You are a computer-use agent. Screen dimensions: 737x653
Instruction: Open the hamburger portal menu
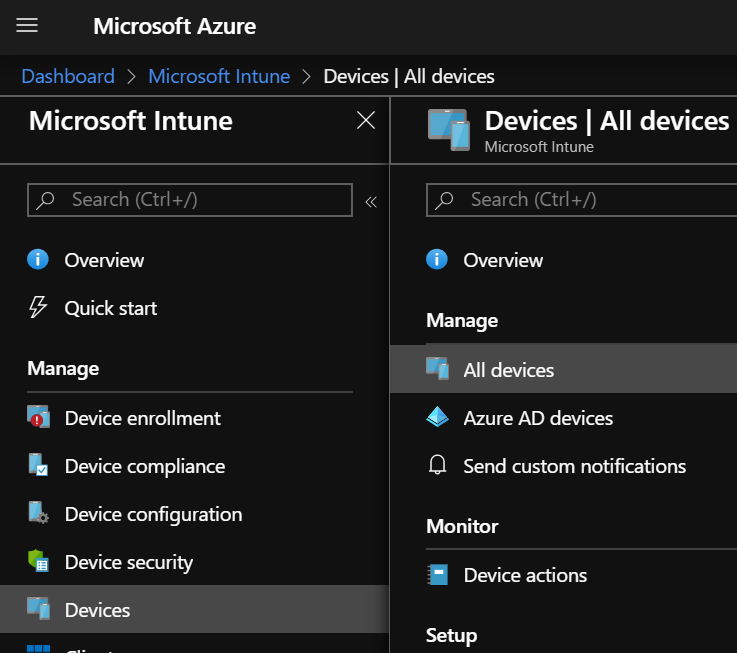pos(27,26)
